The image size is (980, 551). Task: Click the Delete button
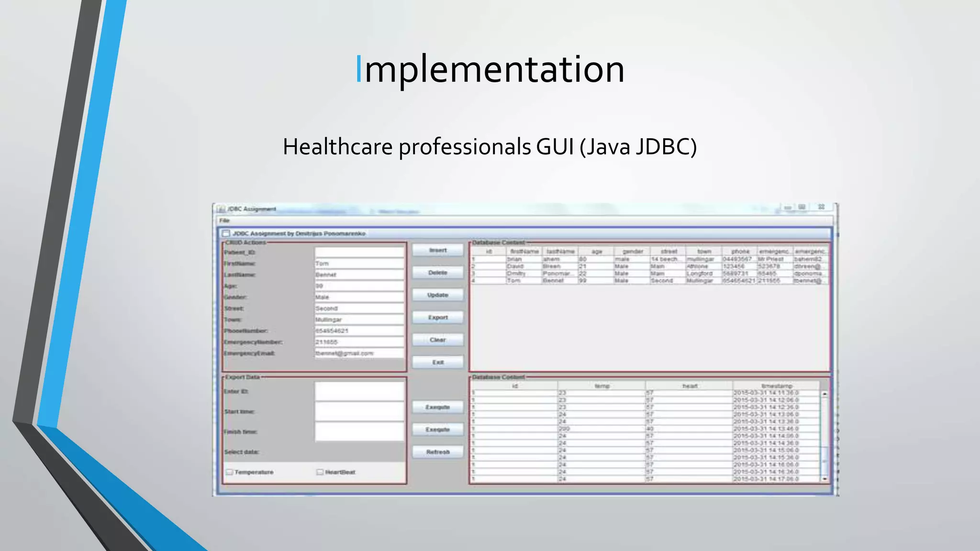click(438, 273)
